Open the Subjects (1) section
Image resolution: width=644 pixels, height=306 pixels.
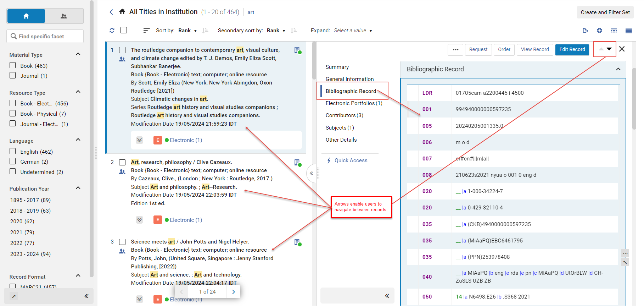(x=340, y=128)
